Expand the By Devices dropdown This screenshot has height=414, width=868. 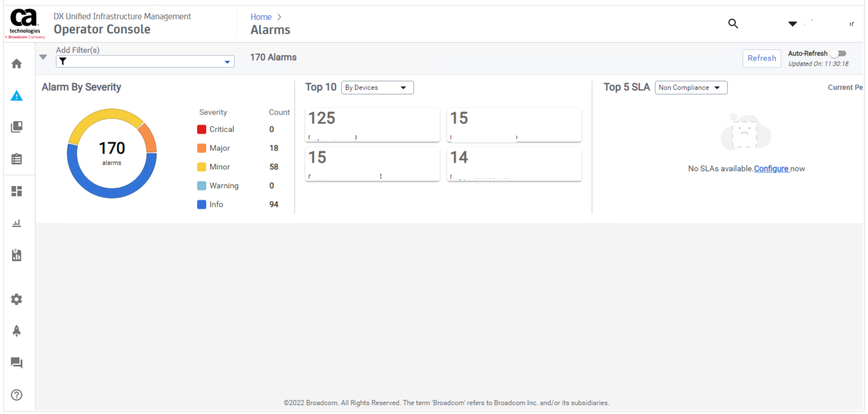[377, 88]
